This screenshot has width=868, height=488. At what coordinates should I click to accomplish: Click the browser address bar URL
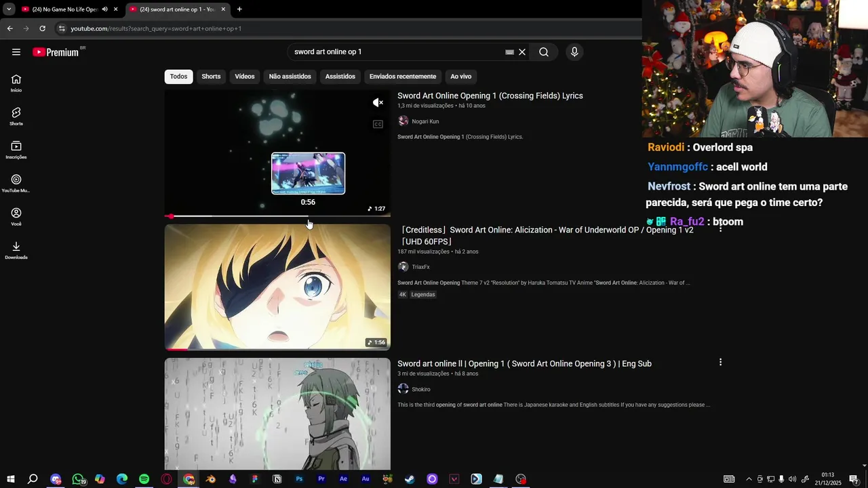(156, 28)
